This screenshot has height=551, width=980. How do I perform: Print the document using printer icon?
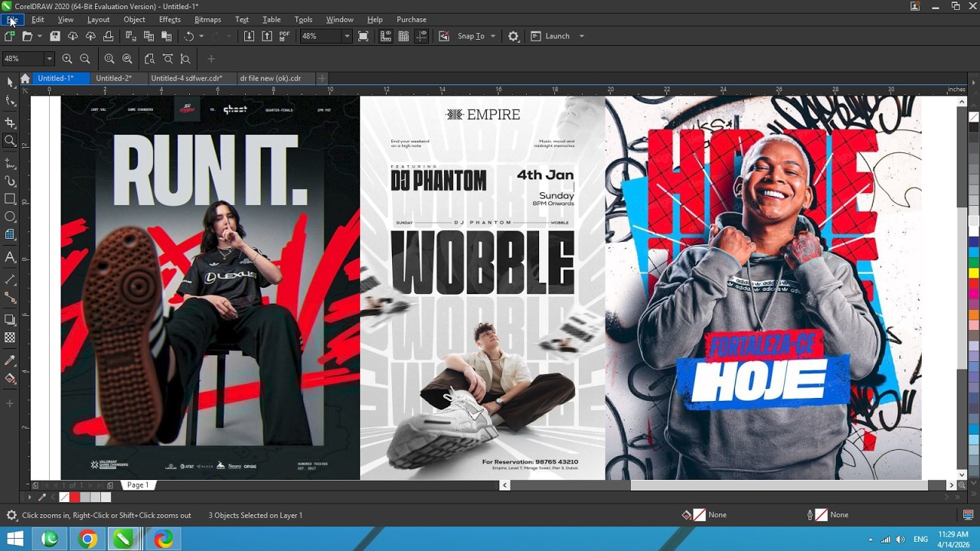(108, 36)
